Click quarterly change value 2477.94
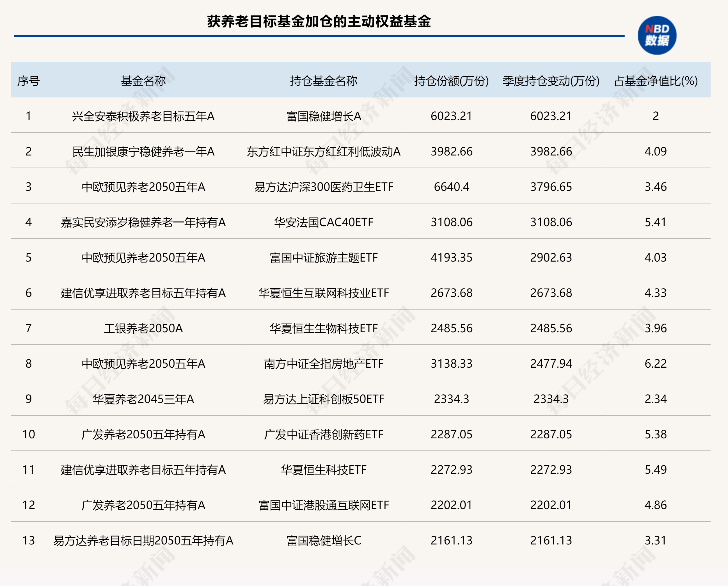 click(x=551, y=364)
